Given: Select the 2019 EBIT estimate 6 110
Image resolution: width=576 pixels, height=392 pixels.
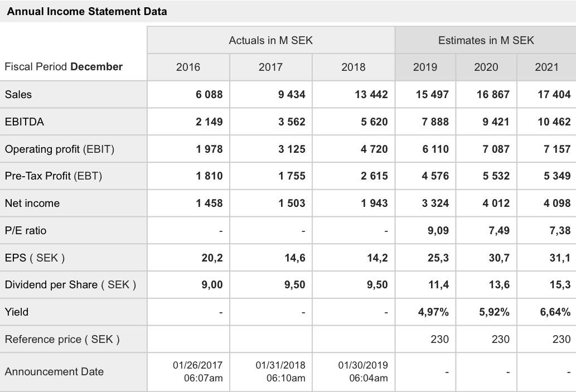Looking at the screenshot, I should (435, 149).
